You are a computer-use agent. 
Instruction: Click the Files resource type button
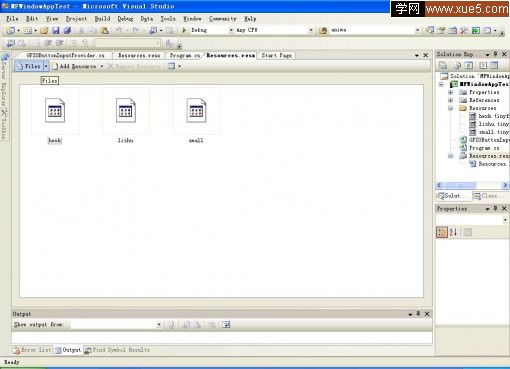29,66
